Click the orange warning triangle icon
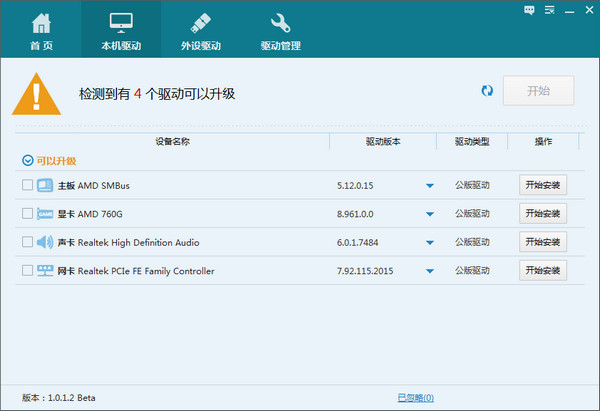600x411 pixels. (36, 94)
